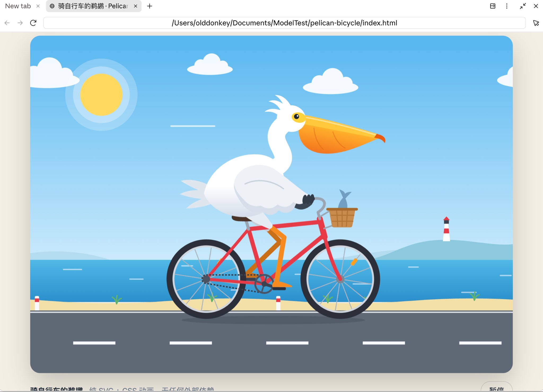This screenshot has width=543, height=392.
Task: Open the browser three-dot menu
Action: pos(507,6)
